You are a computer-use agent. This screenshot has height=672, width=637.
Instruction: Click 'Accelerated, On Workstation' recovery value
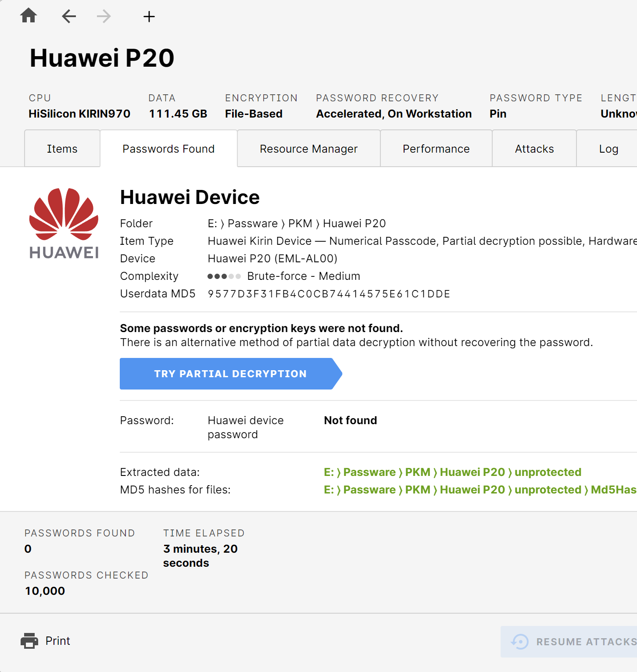click(394, 114)
